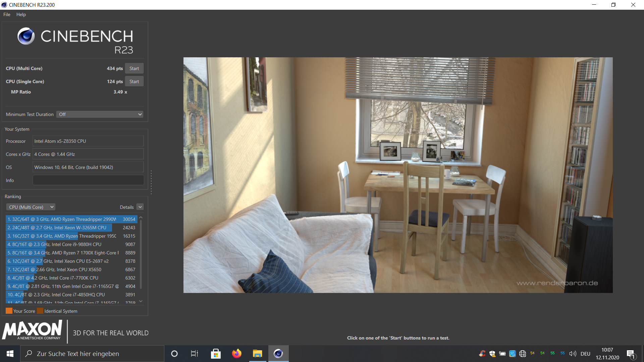644x362 pixels.
Task: Open CCleaner from the system tray
Action: [x=482, y=353]
